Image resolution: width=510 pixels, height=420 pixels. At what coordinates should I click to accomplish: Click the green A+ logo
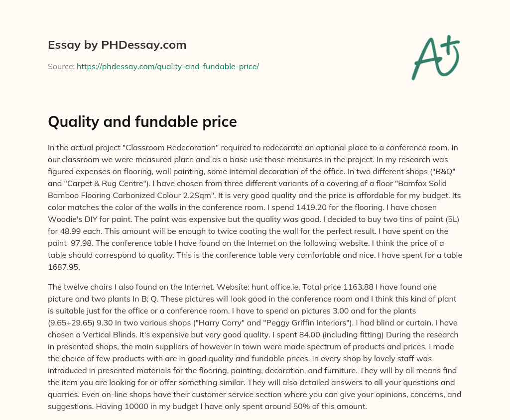[x=435, y=57]
